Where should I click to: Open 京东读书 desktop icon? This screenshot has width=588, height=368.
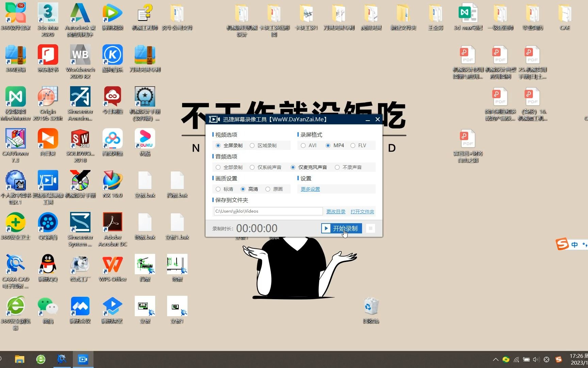(x=48, y=58)
